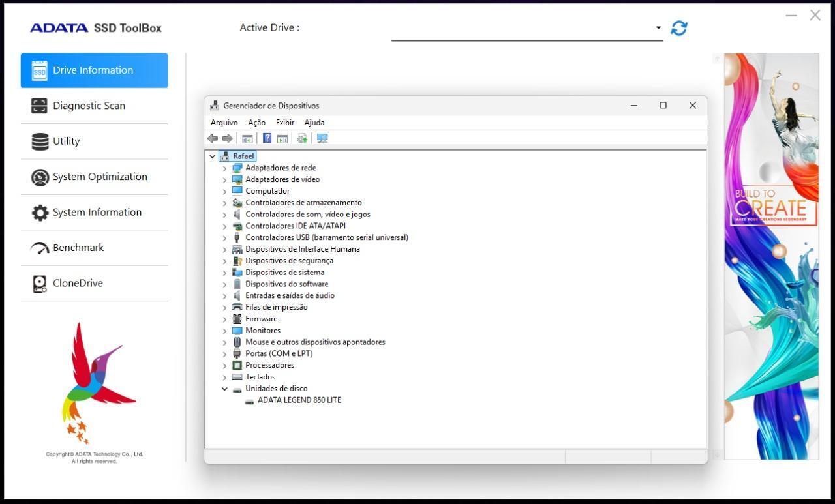
Task: Expand Adaptadores de vídeo
Action: click(224, 180)
